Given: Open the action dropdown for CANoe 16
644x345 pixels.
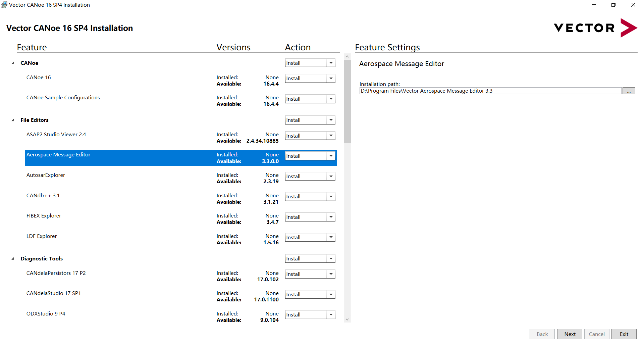Looking at the screenshot, I should pos(331,79).
